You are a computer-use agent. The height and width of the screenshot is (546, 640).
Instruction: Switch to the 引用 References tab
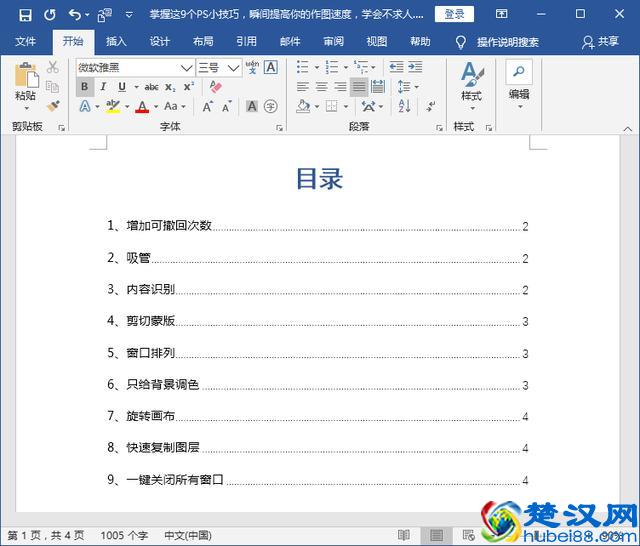pyautogui.click(x=247, y=42)
